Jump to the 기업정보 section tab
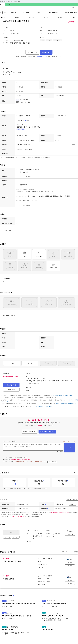Image resolution: width=78 pixels, height=644 pixels. pos(75,18)
